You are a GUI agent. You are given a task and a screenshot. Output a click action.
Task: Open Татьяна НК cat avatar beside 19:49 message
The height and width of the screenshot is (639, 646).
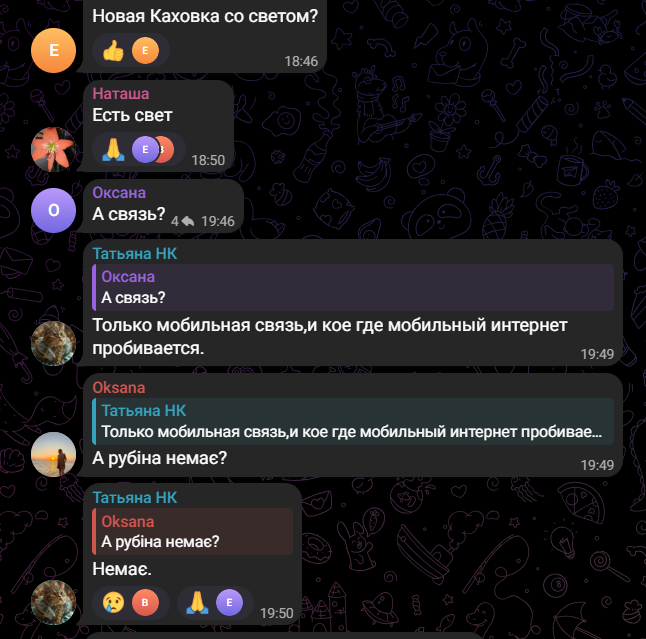click(54, 343)
